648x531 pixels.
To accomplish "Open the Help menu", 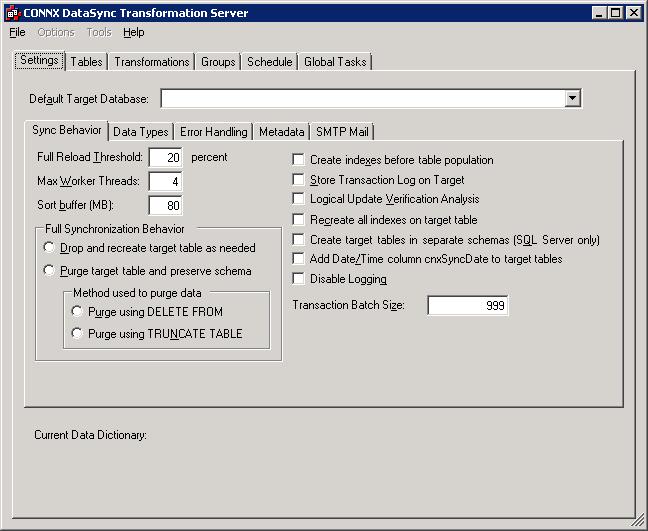I will point(133,32).
